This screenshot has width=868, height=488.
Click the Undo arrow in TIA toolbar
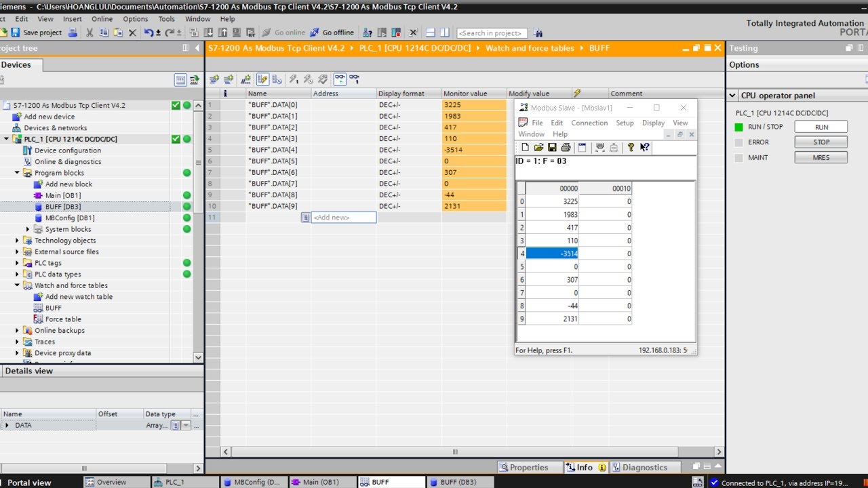coord(149,33)
